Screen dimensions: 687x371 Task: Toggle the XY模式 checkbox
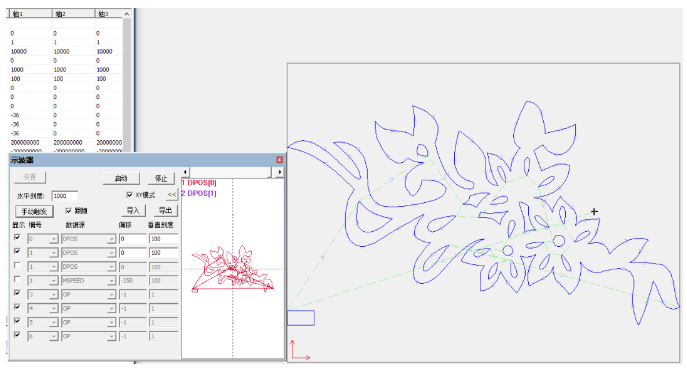(129, 194)
